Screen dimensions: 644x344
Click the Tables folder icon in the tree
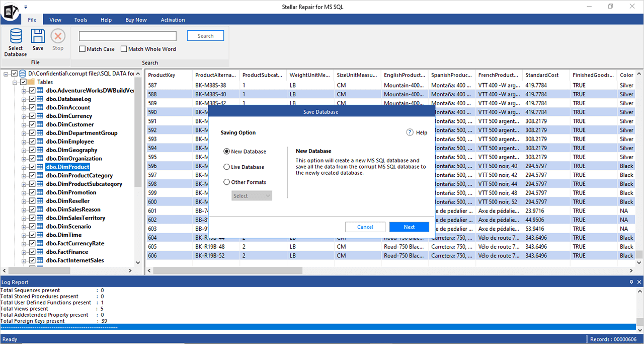31,82
